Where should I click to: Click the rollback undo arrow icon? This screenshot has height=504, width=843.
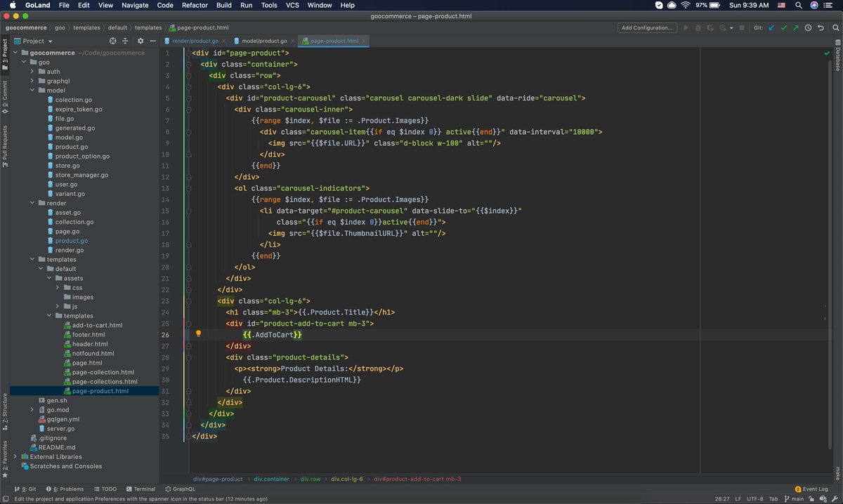tap(819, 27)
